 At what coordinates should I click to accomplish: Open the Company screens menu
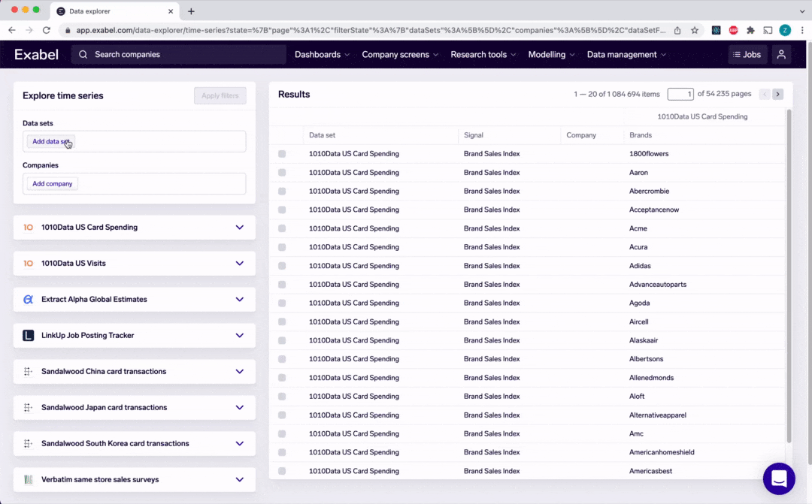[400, 54]
